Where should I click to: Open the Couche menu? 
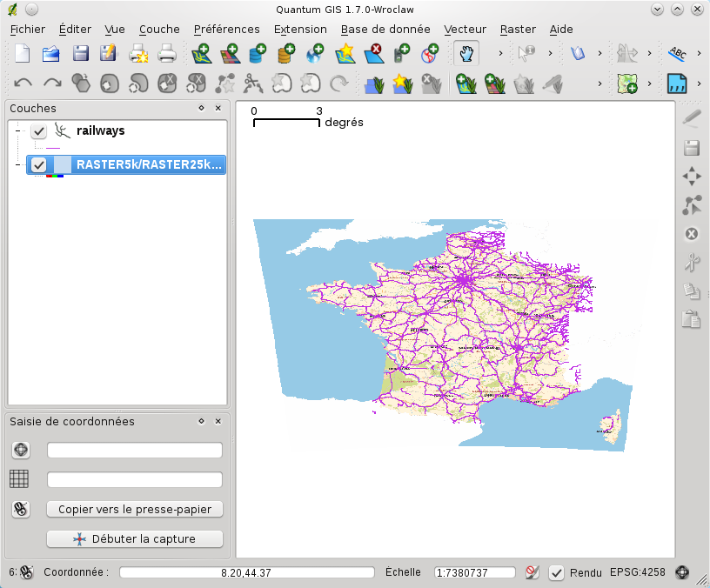(x=159, y=29)
